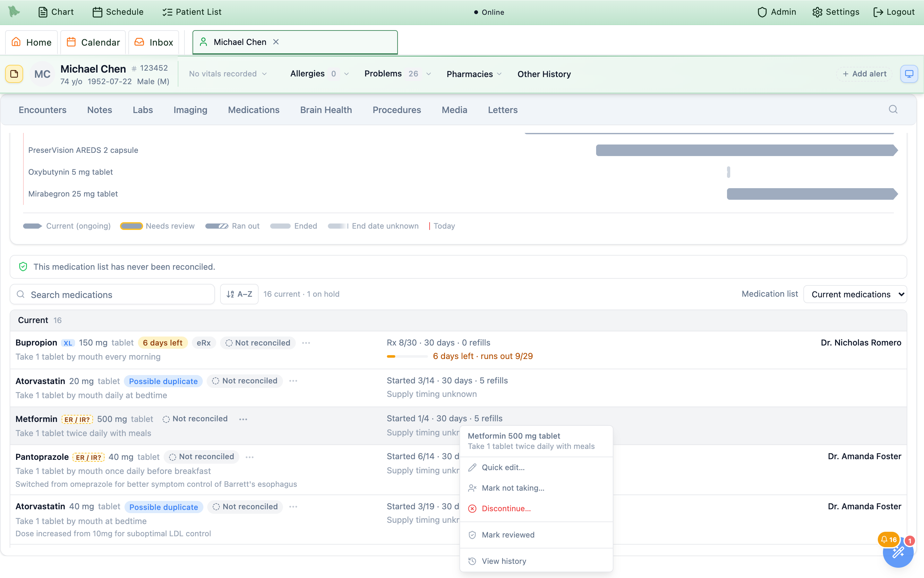
Task: Choose Mark not taking menu entry
Action: pyautogui.click(x=536, y=488)
